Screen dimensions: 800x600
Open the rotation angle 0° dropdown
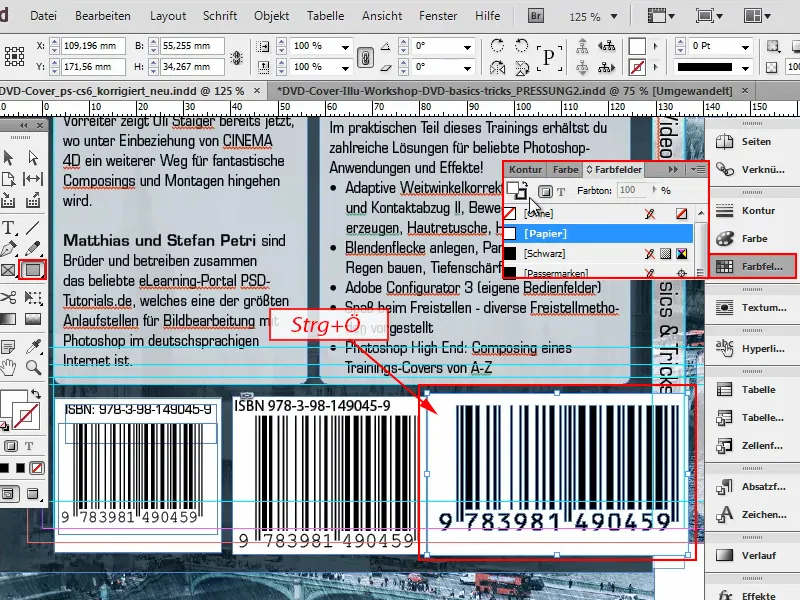467,47
